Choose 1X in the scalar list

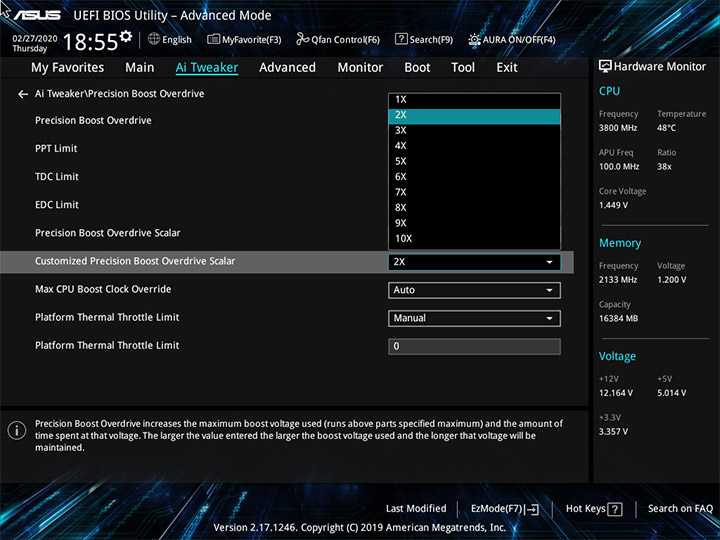[474, 100]
